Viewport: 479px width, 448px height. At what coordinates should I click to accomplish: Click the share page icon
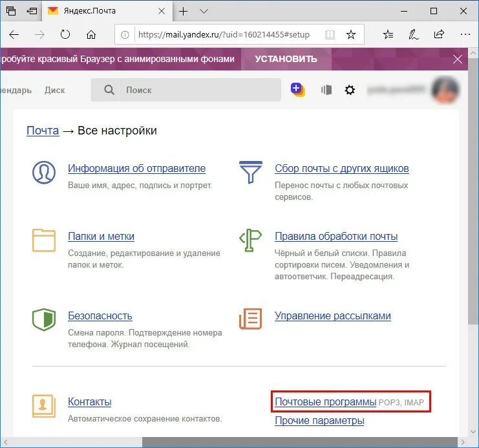click(x=439, y=34)
